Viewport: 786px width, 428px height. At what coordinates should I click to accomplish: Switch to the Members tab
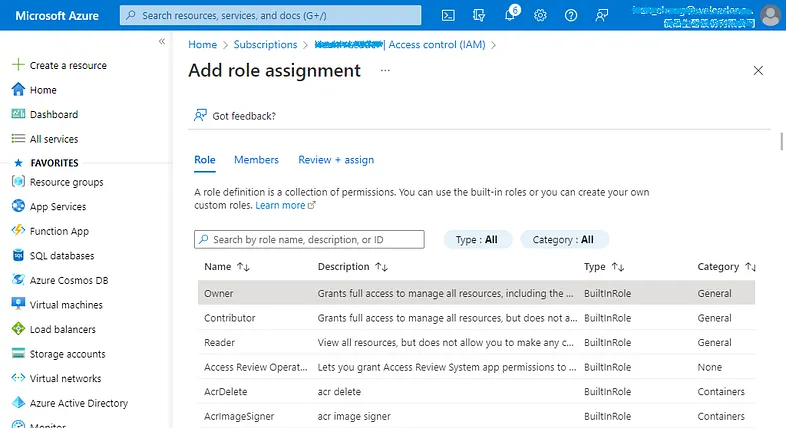256,160
